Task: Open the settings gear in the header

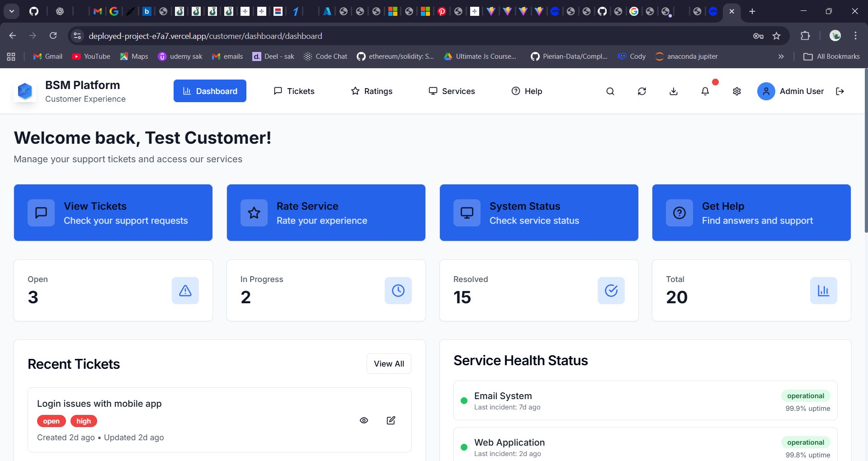Action: click(x=737, y=91)
